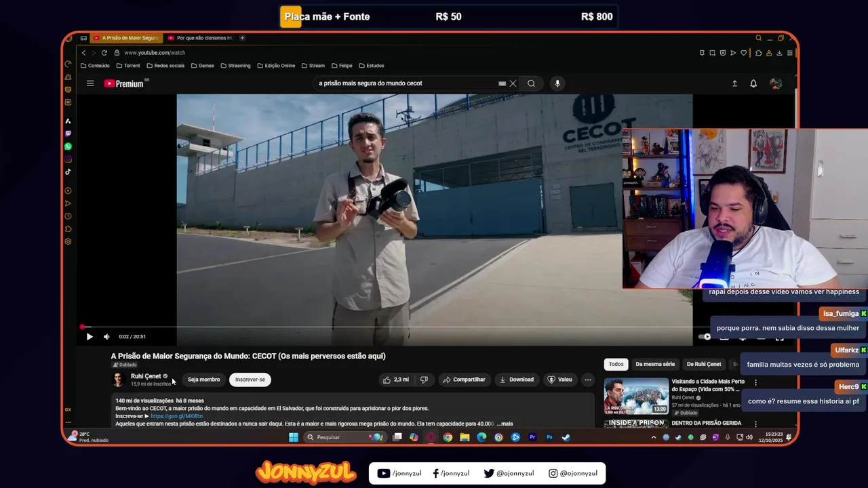Screen dimensions: 868x488
Task: Open the Streaming bookmarks folder
Action: [x=235, y=66]
